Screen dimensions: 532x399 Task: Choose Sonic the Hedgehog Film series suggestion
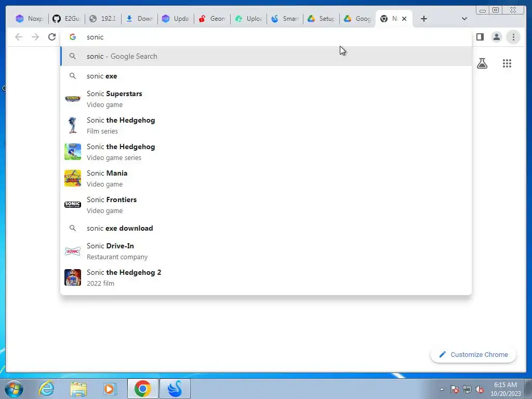pyautogui.click(x=266, y=125)
